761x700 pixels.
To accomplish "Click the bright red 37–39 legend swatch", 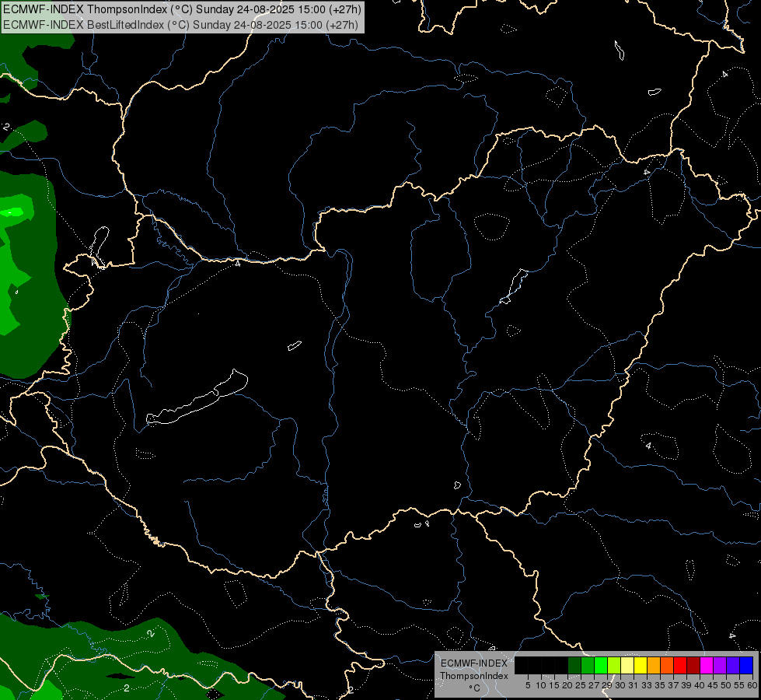I will 680,665.
